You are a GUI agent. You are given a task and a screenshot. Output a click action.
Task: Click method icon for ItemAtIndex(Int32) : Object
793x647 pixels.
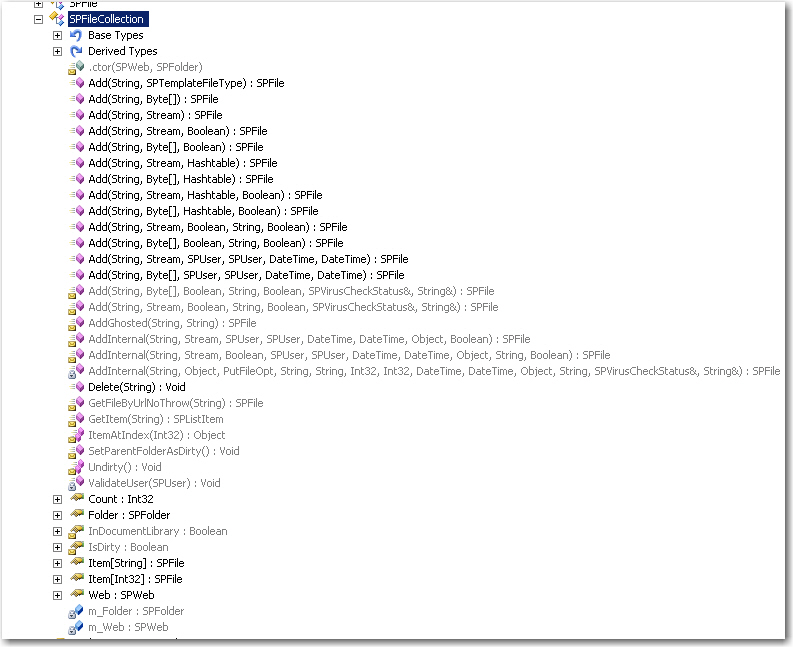(x=76, y=435)
